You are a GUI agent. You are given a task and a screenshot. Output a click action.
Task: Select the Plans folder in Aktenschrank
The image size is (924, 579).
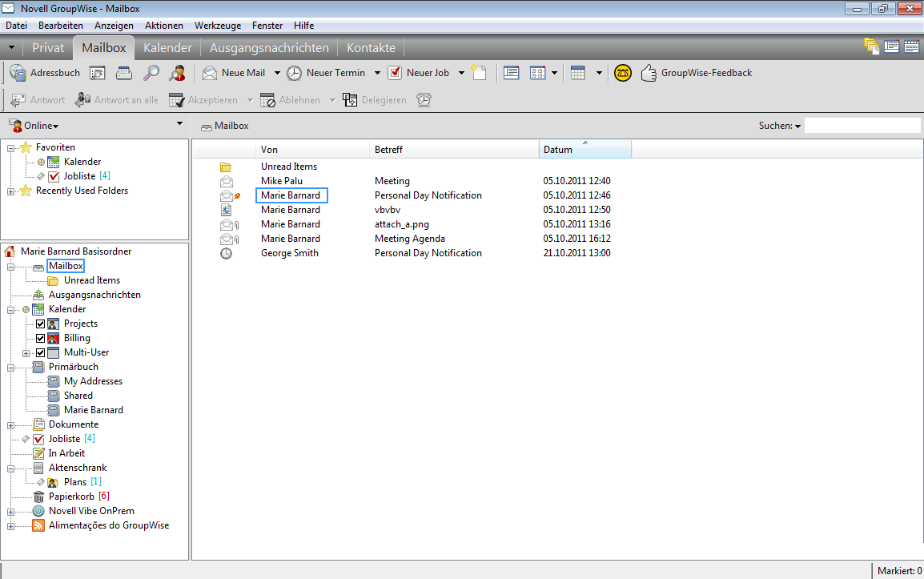(74, 482)
